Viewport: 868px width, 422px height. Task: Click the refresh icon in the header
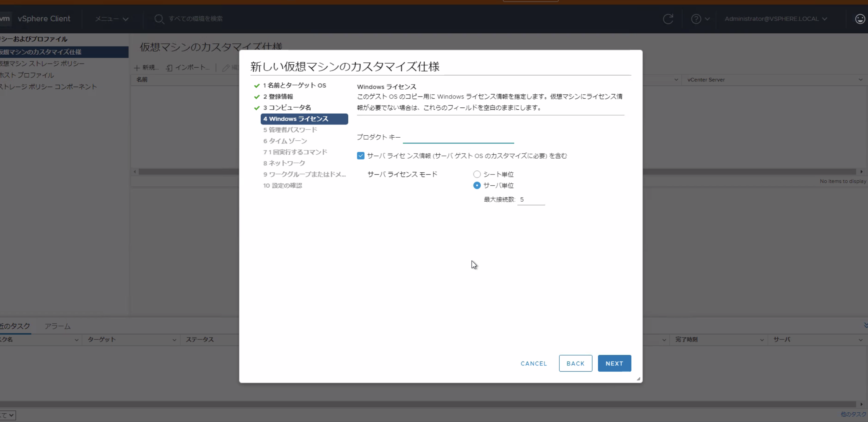click(668, 19)
